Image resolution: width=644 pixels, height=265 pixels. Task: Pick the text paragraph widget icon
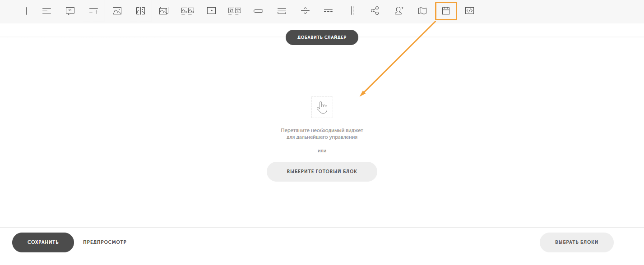[x=46, y=11]
